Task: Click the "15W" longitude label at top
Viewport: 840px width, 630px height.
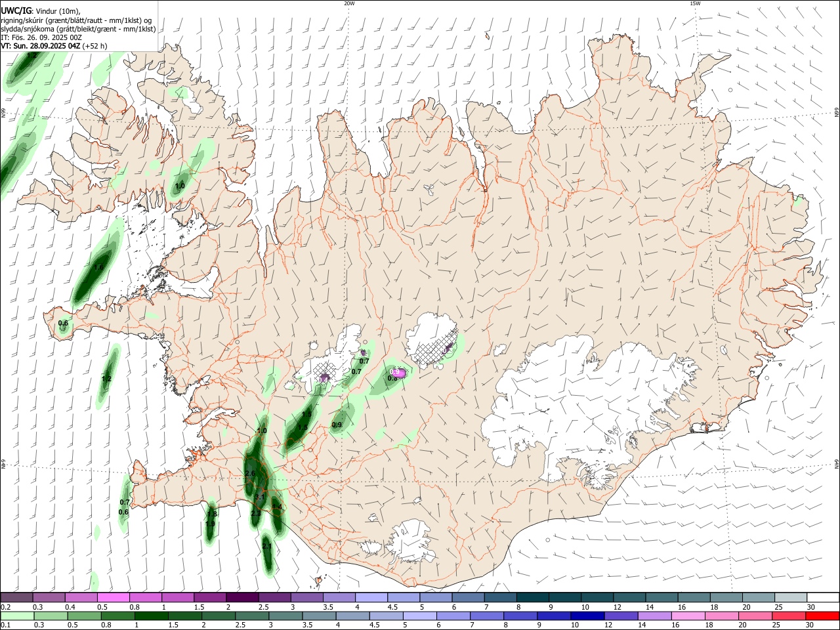Action: (x=695, y=3)
